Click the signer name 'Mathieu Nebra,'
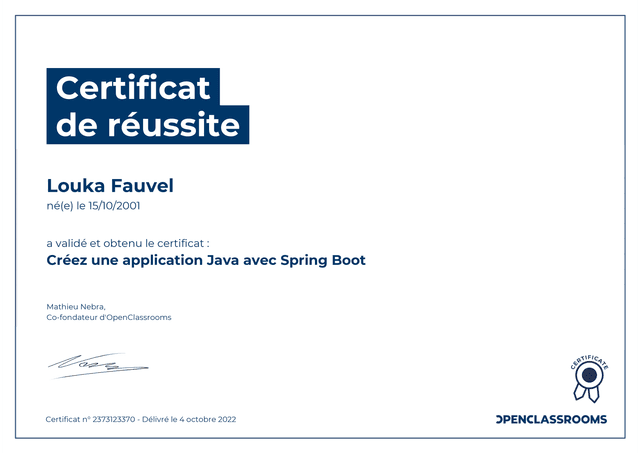 76,306
